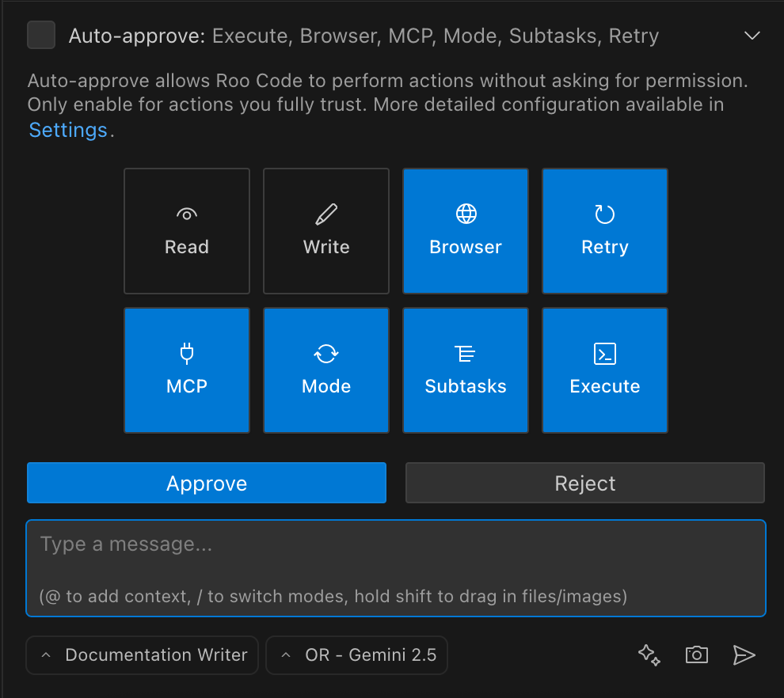784x698 pixels.
Task: Disable Subtasks auto-approval
Action: pos(465,370)
